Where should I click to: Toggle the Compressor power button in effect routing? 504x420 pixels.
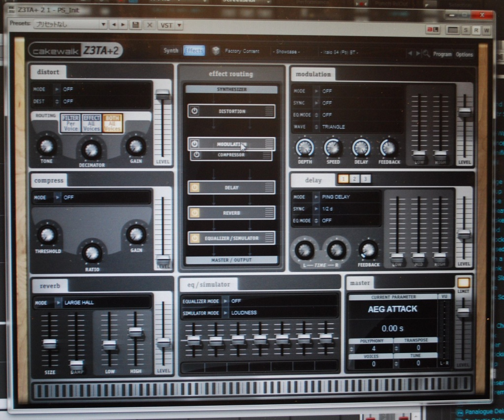click(x=196, y=155)
